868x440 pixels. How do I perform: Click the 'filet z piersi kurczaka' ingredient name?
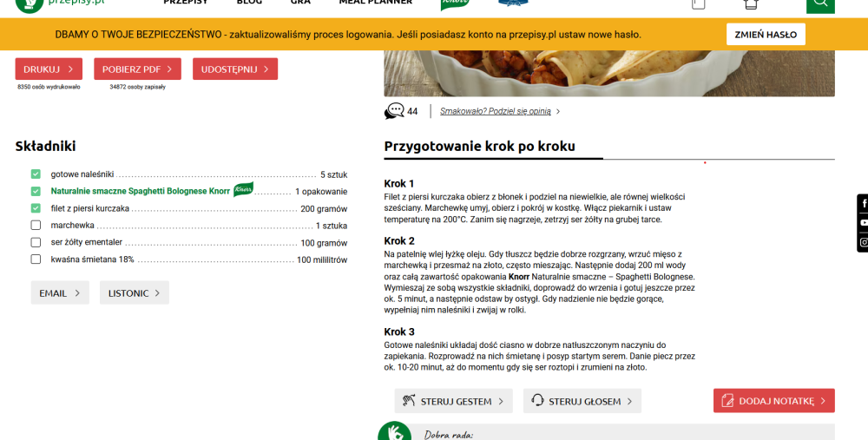pyautogui.click(x=90, y=208)
